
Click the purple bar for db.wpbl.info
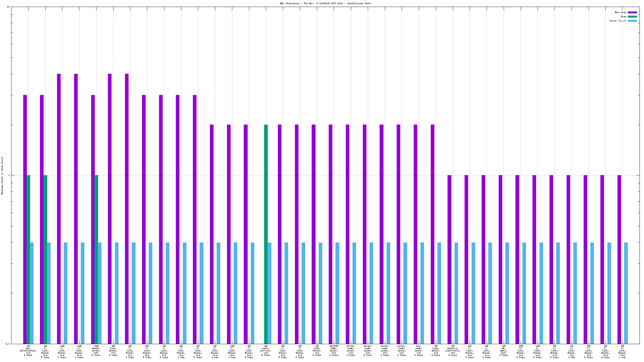click(500, 259)
